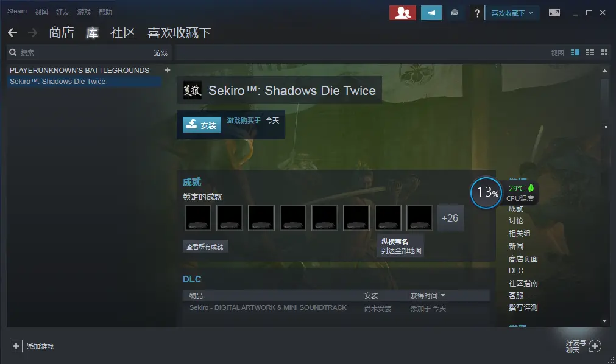The width and height of the screenshot is (616, 364).
Task: Open the 喜欢收藏下 account dropdown
Action: (x=512, y=13)
